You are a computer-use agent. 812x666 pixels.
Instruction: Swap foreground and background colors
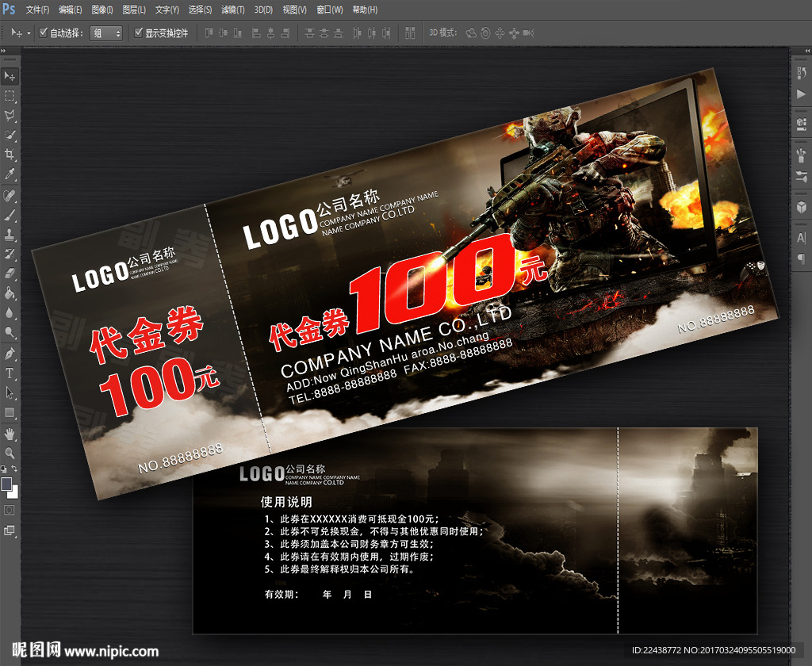coord(14,468)
